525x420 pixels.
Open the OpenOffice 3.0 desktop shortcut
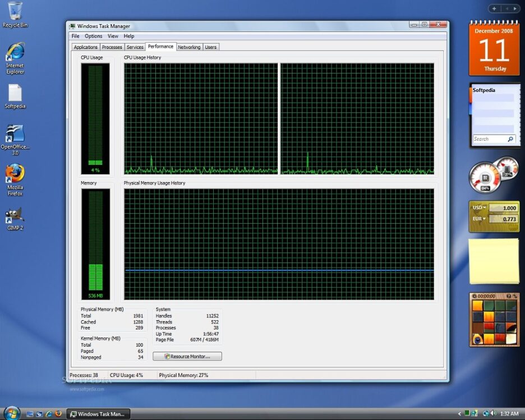[15, 134]
